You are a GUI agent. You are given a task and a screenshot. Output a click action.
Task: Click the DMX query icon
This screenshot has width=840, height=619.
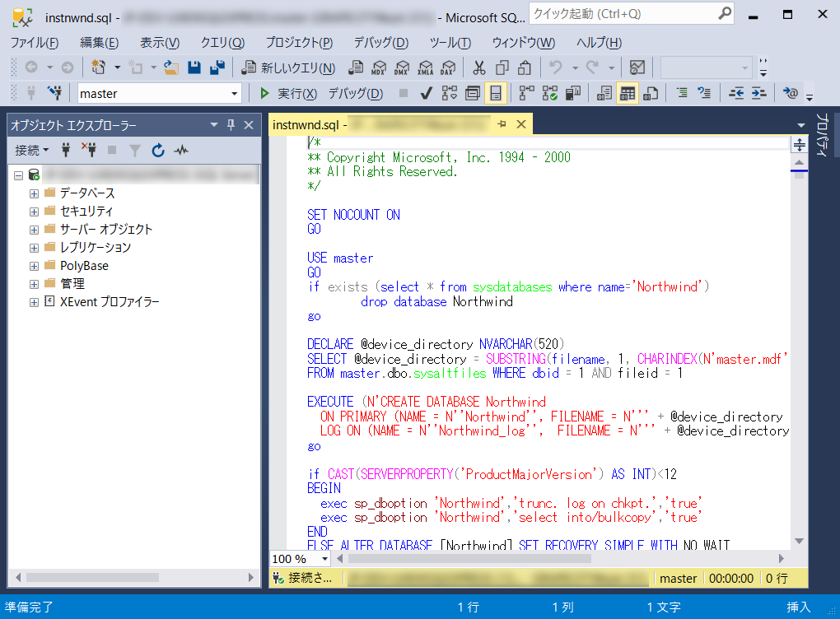[402, 67]
